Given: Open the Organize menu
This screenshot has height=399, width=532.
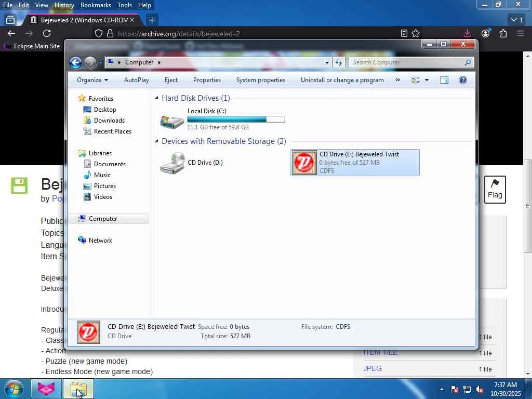Looking at the screenshot, I should click(92, 80).
